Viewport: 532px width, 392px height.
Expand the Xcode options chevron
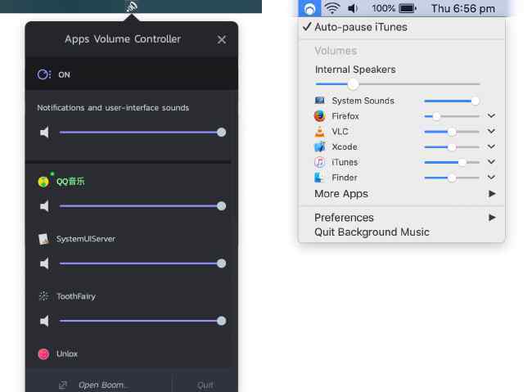[x=491, y=146]
